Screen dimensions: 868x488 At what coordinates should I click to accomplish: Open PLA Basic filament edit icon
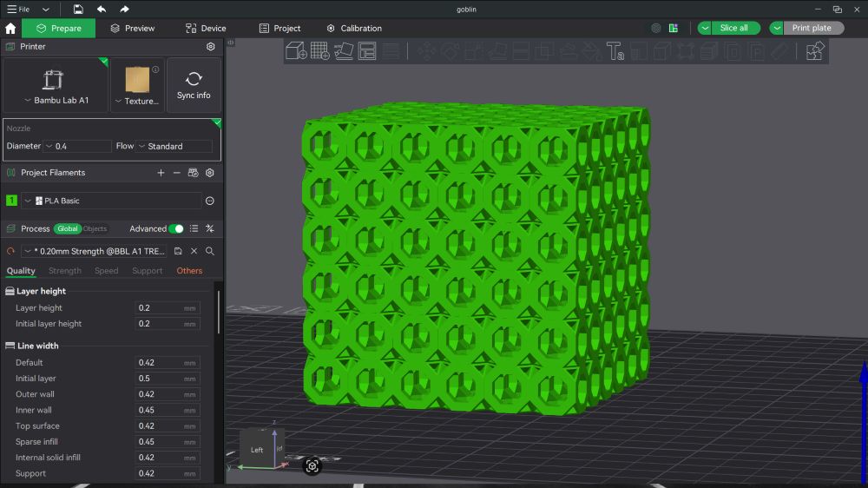[x=210, y=201]
